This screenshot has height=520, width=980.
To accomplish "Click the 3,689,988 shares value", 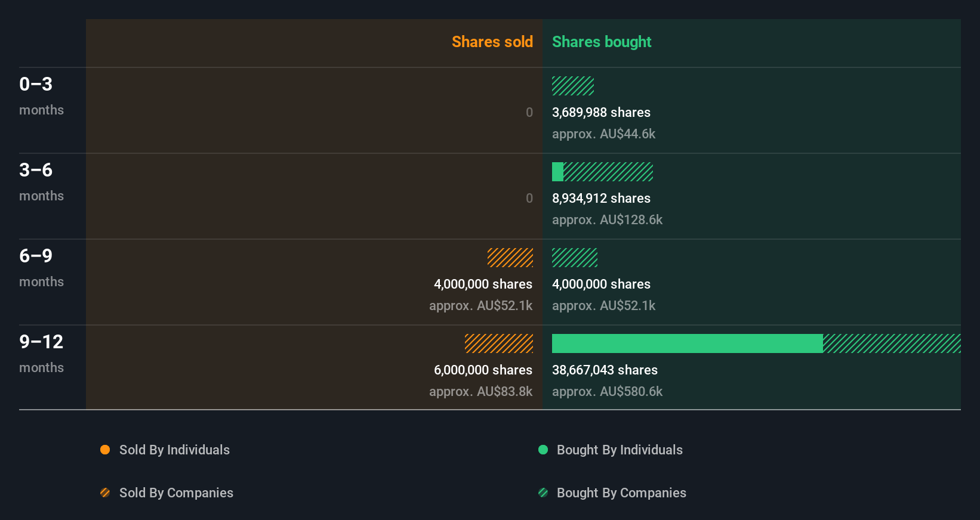I will [x=601, y=112].
